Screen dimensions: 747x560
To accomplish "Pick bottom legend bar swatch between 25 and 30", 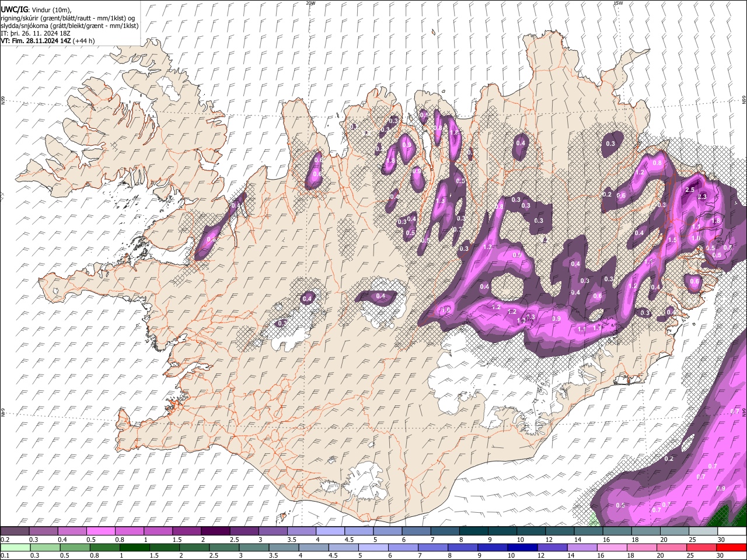I will (703, 548).
